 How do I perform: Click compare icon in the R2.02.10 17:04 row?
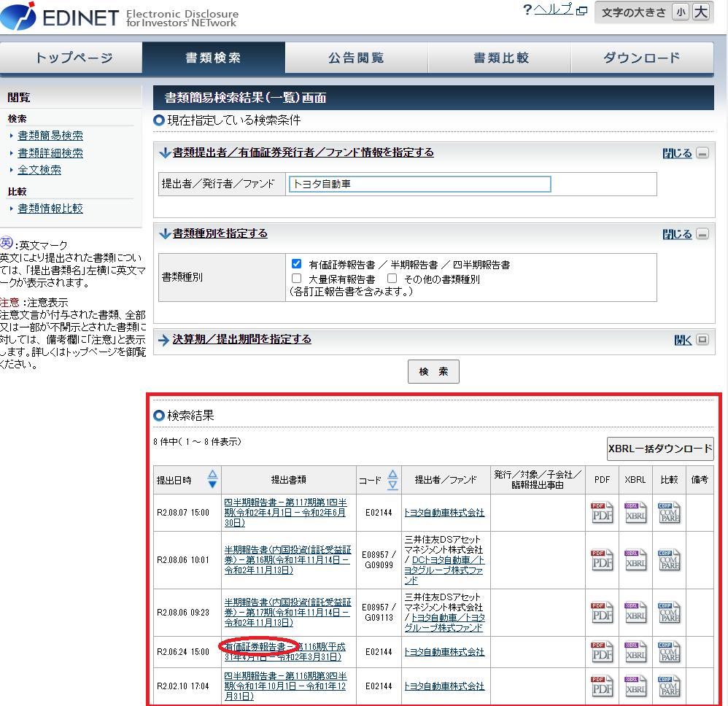(669, 686)
